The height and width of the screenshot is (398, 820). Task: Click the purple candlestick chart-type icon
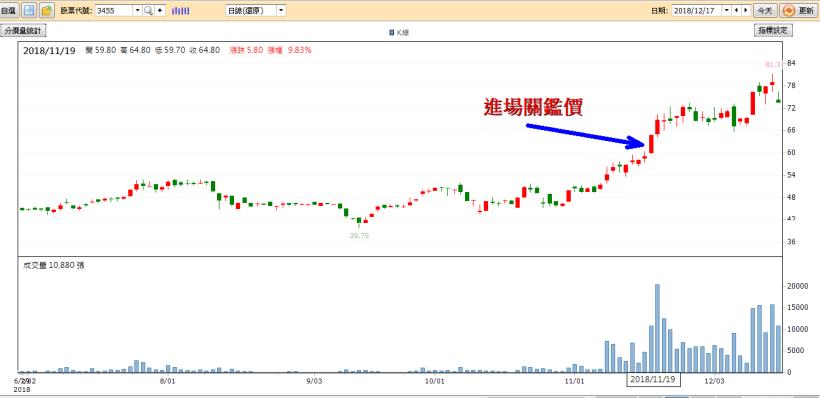(181, 10)
